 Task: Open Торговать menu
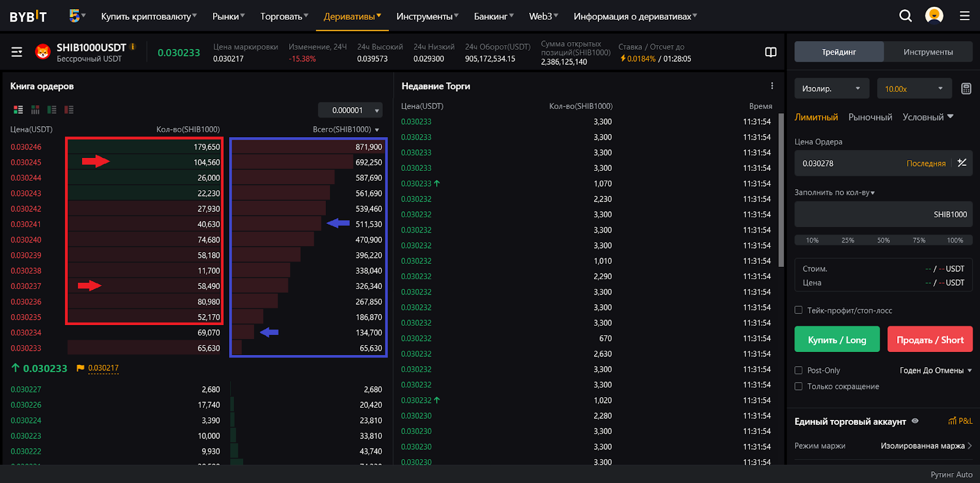284,17
